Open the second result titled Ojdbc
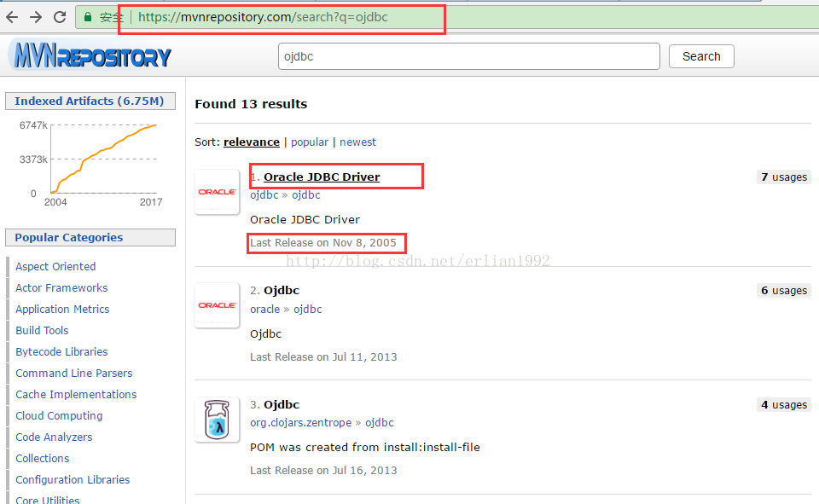This screenshot has height=504, width=819. click(282, 291)
